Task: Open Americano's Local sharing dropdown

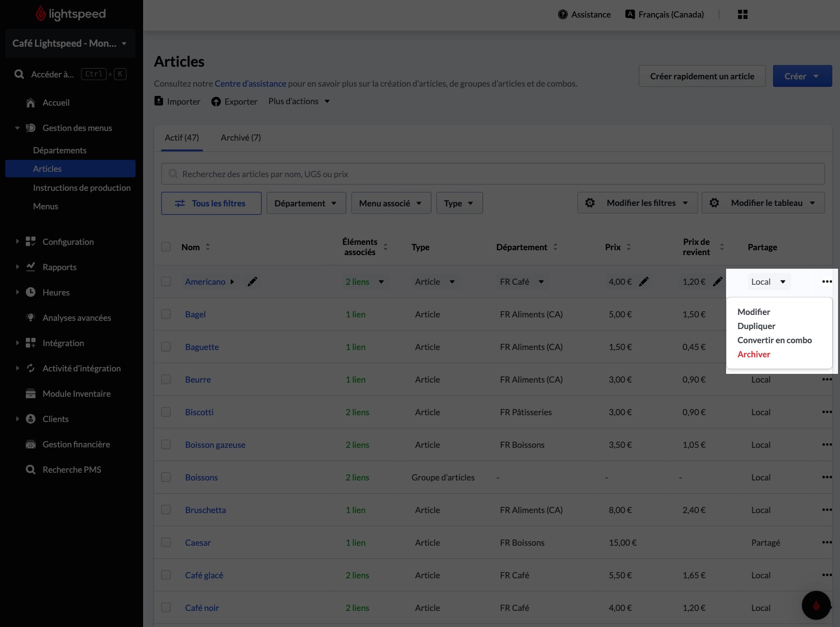Action: pos(769,281)
